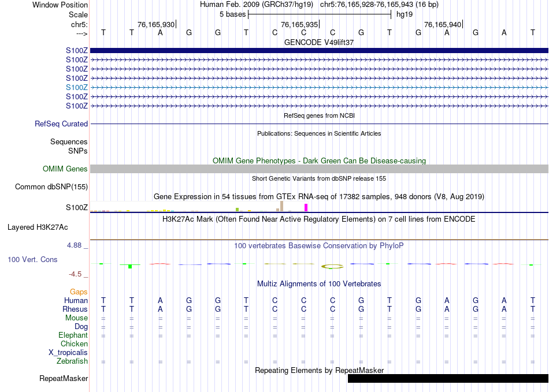
Task: Click the GENCODE V49lift37 track title
Action: click(319, 42)
